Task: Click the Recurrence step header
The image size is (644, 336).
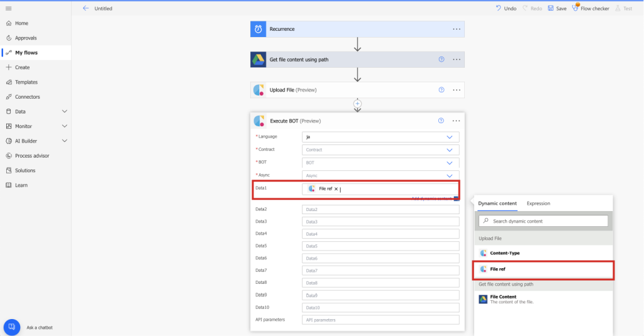Action: pos(357,29)
